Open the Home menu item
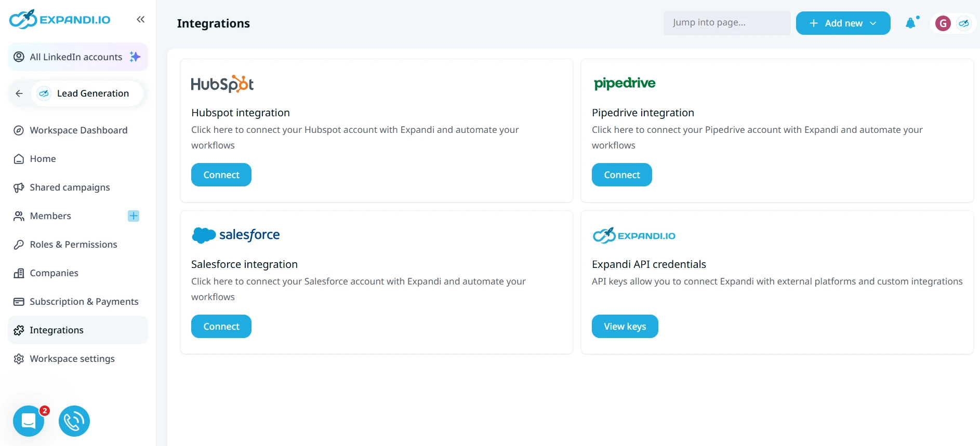 coord(42,159)
